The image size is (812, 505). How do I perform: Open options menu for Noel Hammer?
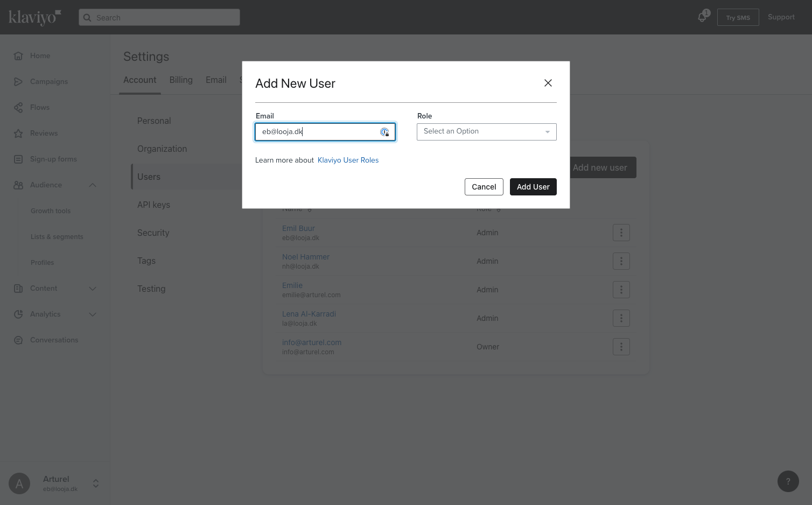(x=621, y=261)
